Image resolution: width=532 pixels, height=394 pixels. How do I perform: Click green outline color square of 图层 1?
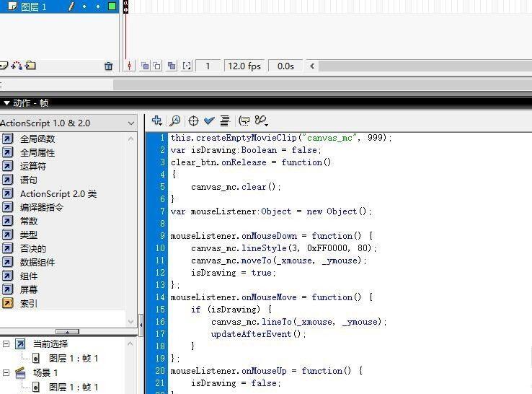point(112,6)
